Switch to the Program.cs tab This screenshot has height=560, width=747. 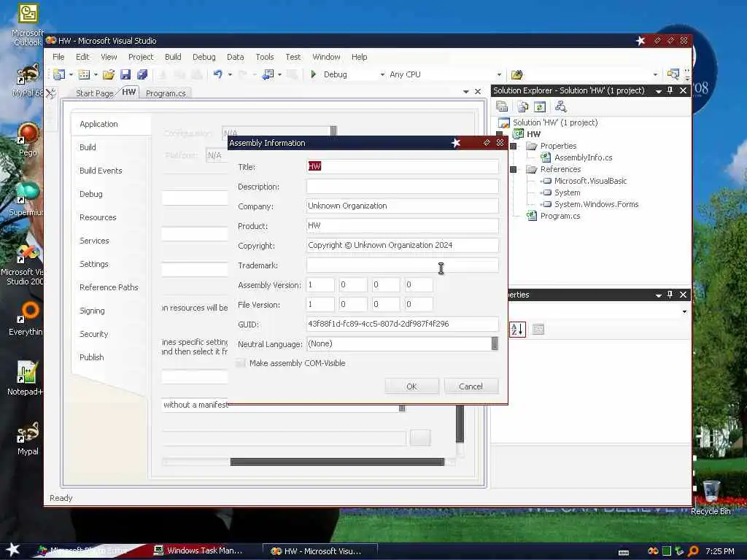[166, 93]
